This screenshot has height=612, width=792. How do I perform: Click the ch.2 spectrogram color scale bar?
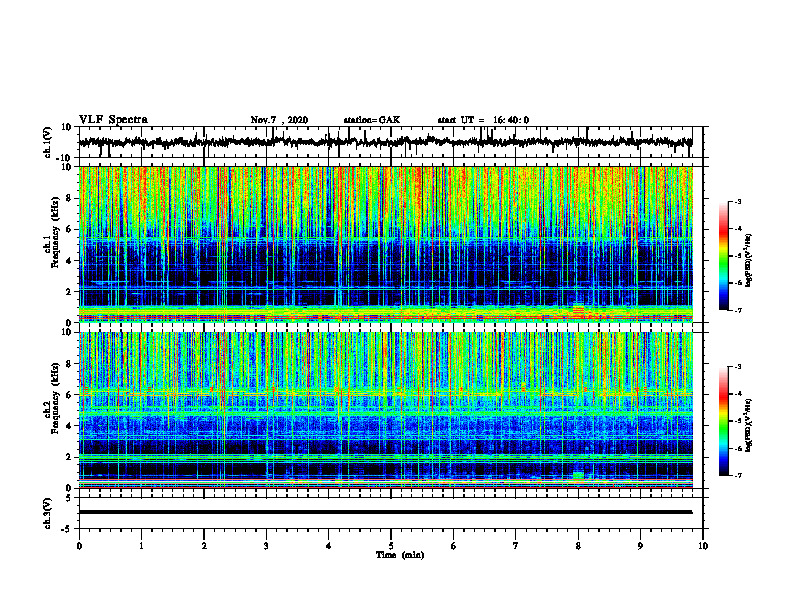[723, 421]
